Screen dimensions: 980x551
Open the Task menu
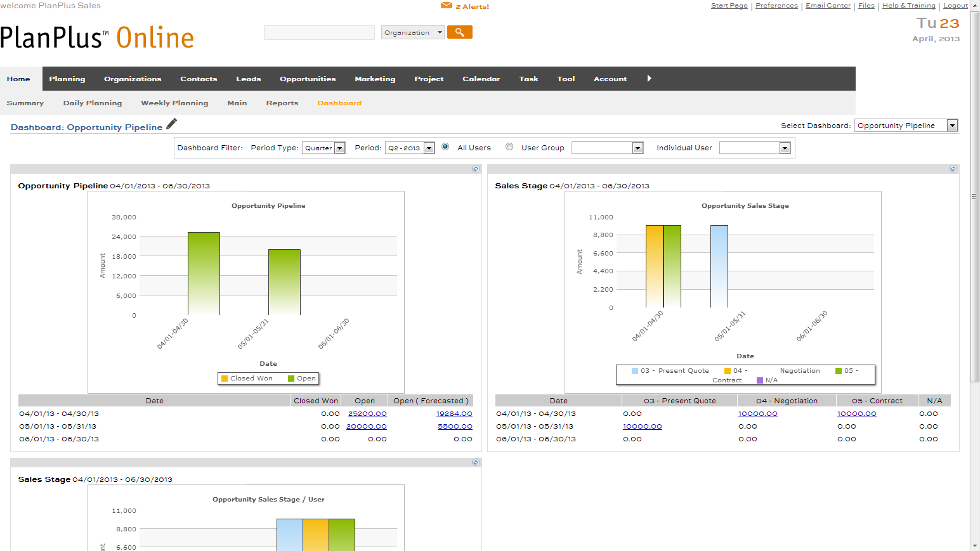pyautogui.click(x=528, y=79)
